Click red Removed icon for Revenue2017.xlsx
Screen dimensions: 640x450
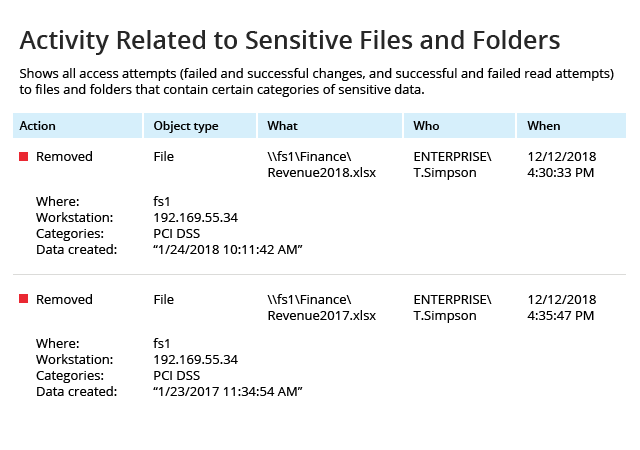click(24, 299)
